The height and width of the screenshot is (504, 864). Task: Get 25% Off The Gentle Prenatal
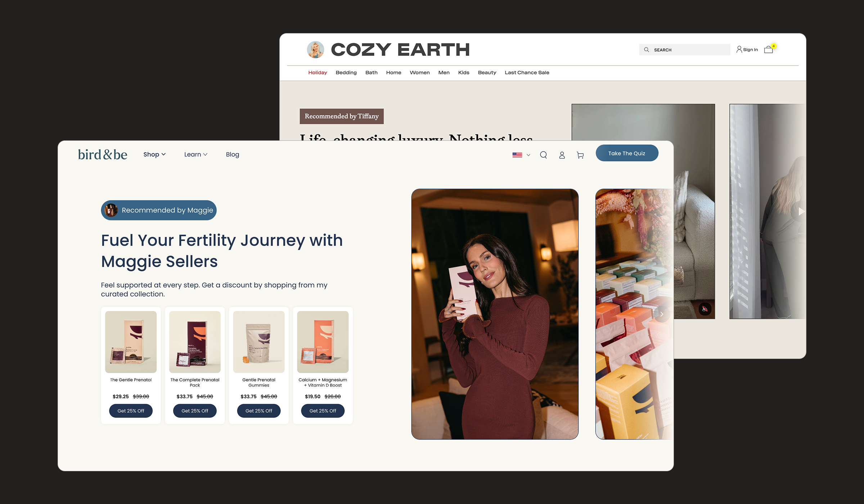pyautogui.click(x=131, y=411)
